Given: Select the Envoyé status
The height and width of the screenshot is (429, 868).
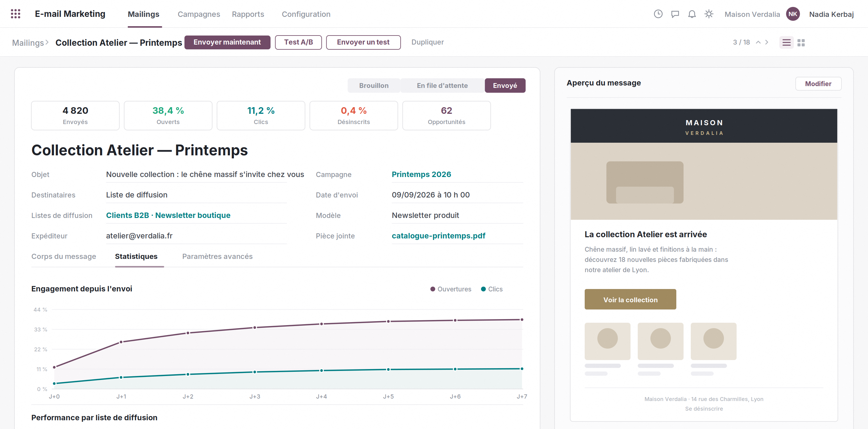Looking at the screenshot, I should pyautogui.click(x=505, y=85).
